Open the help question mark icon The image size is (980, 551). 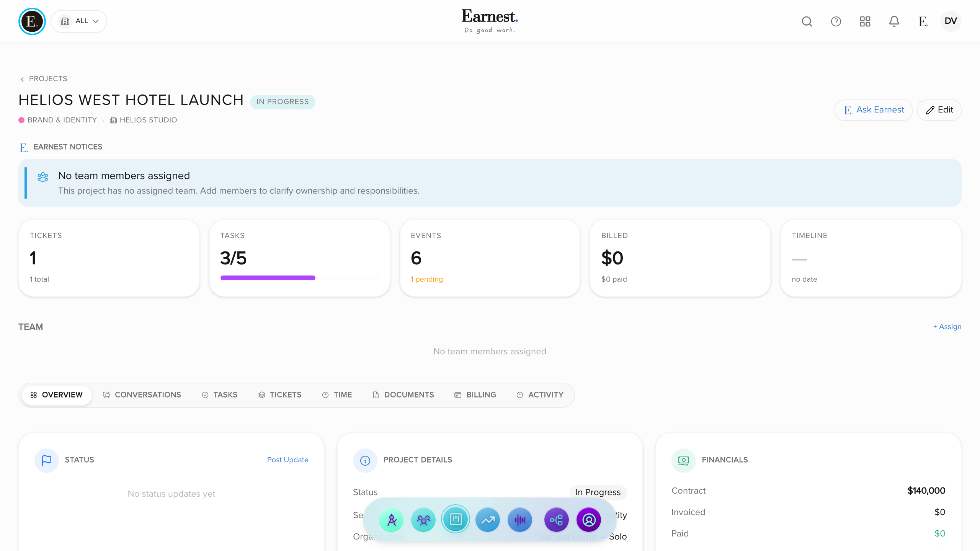(836, 21)
